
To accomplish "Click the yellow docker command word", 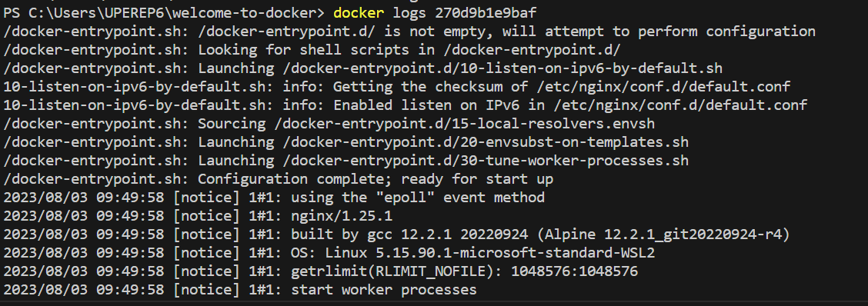I will (x=358, y=12).
